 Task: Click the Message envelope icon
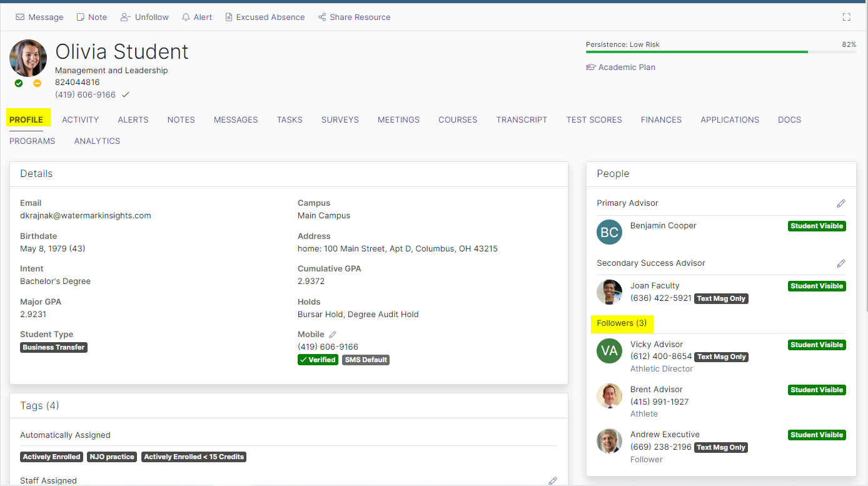[21, 18]
